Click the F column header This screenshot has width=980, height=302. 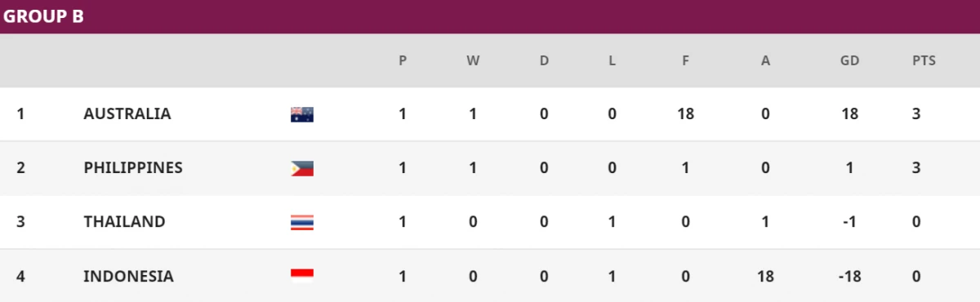point(685,60)
